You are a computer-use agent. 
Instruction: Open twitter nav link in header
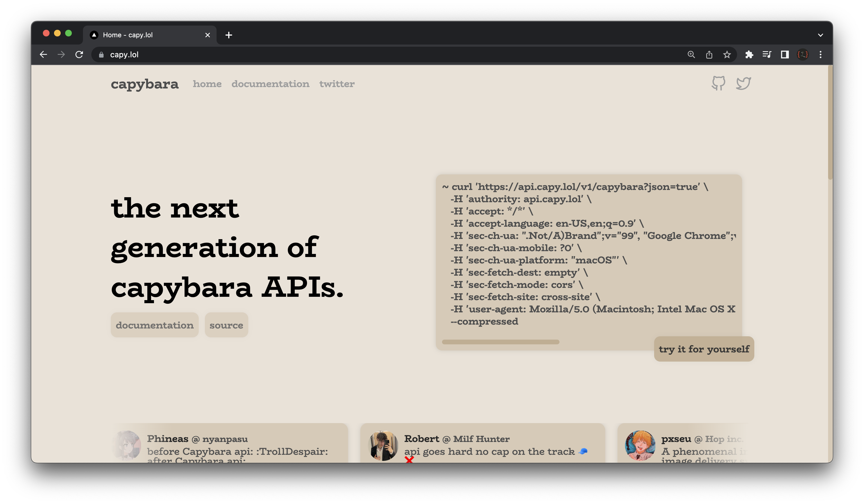[337, 84]
